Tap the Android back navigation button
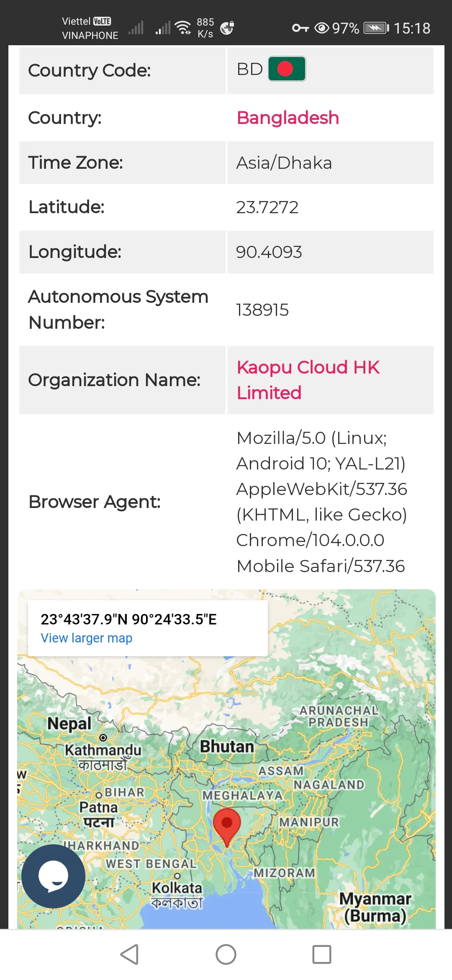This screenshot has width=452, height=980. [130, 954]
